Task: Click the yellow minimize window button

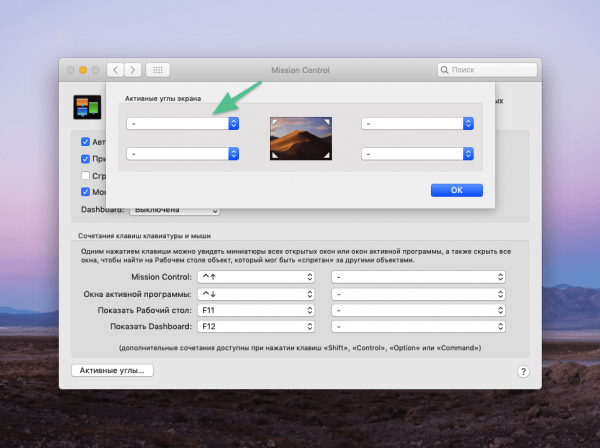Action: click(83, 70)
